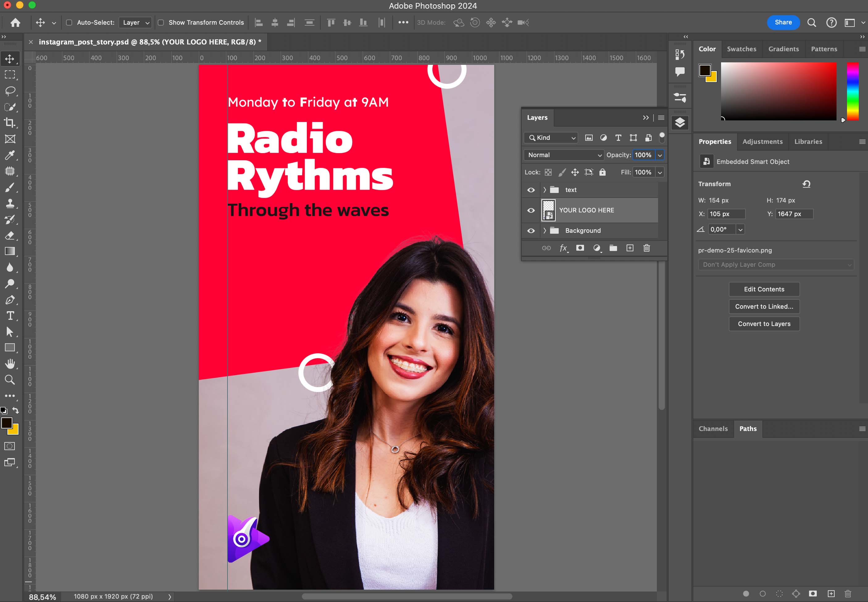Create a new group from Layers panel

(613, 248)
